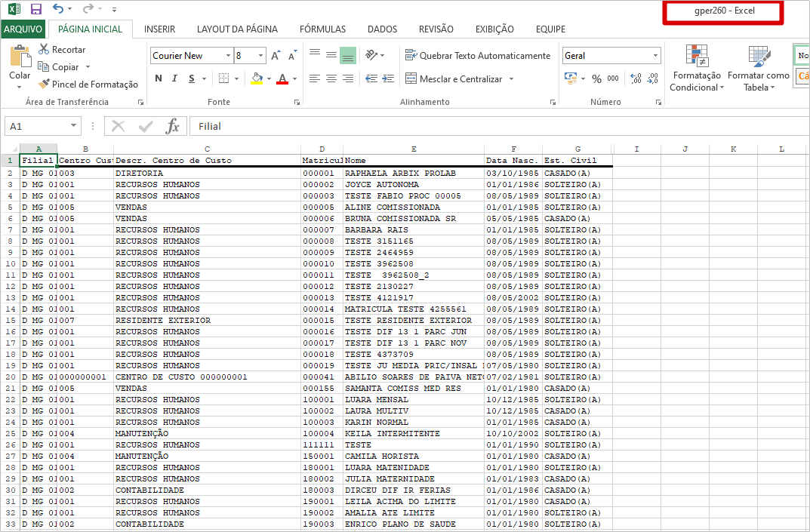Toggle italic formatting (I)
This screenshot has width=810, height=532.
(174, 78)
